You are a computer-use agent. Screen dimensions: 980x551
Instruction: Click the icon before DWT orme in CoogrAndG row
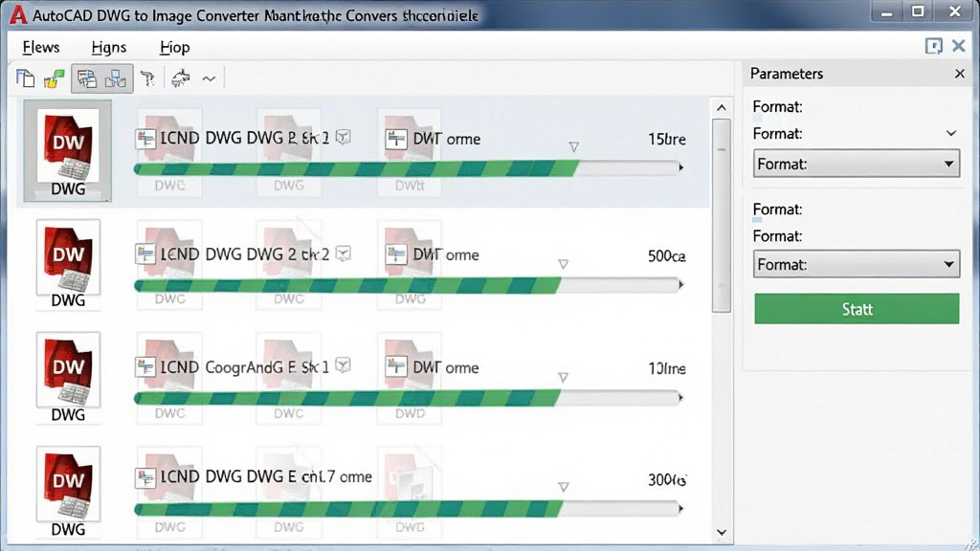396,366
